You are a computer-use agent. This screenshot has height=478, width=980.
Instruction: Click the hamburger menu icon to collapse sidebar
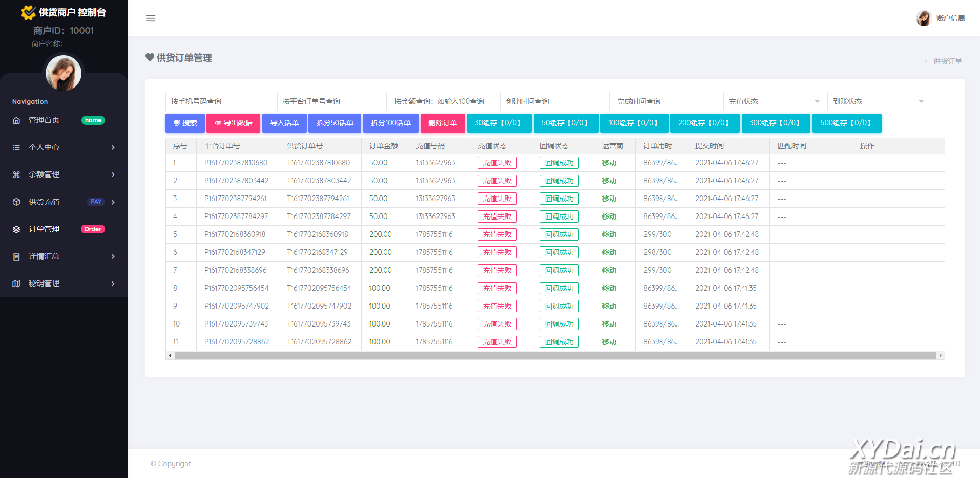151,18
